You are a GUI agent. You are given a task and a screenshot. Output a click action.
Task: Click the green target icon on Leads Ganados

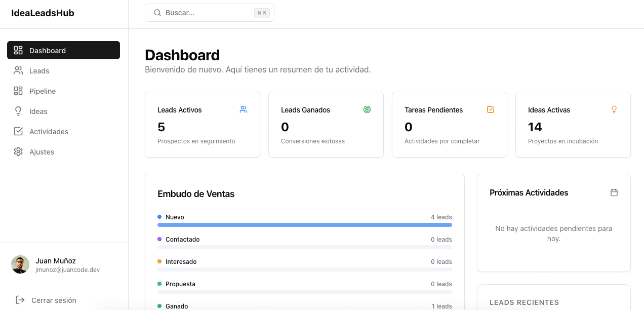pyautogui.click(x=367, y=109)
